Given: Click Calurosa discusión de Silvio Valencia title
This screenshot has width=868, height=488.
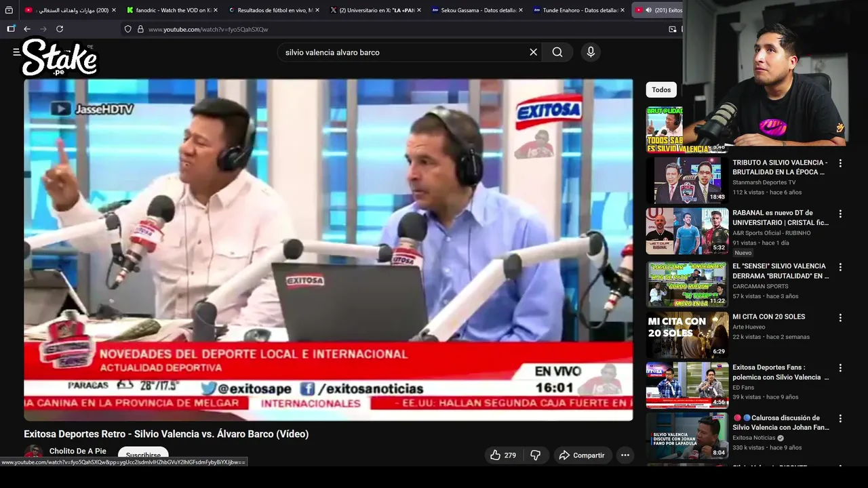Looking at the screenshot, I should 781,423.
